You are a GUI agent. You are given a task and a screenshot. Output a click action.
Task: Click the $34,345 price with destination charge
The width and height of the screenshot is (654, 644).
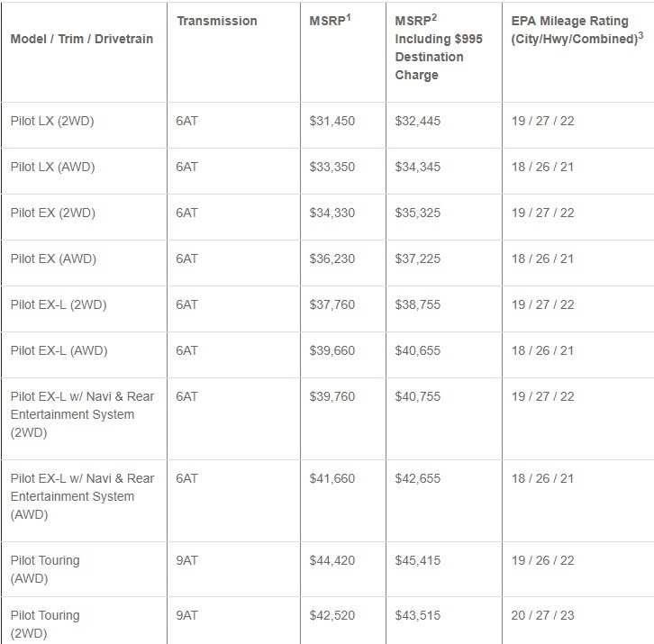(418, 167)
